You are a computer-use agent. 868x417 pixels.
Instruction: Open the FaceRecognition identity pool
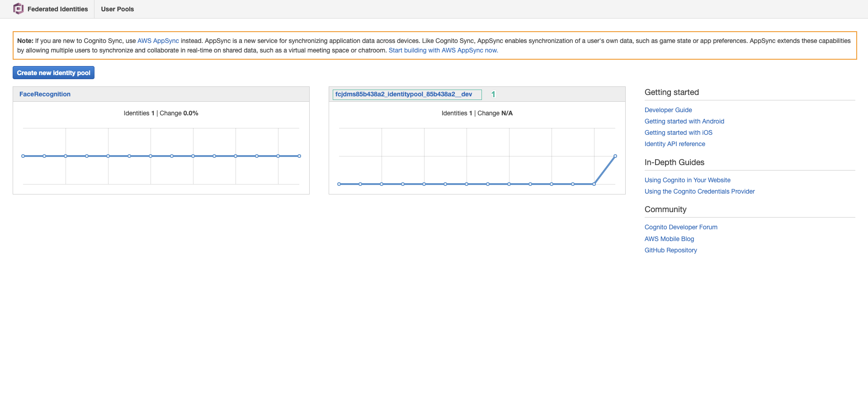45,94
